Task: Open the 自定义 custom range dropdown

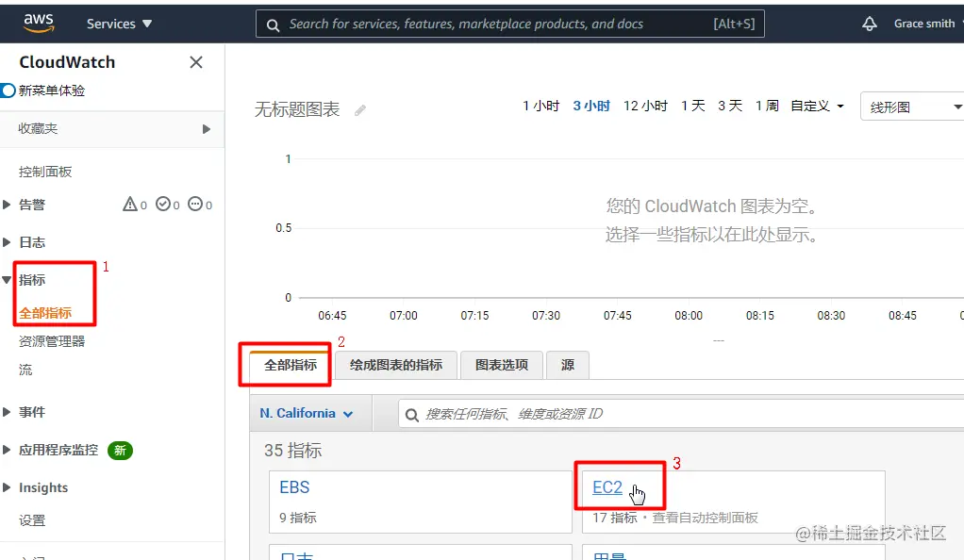Action: point(817,106)
